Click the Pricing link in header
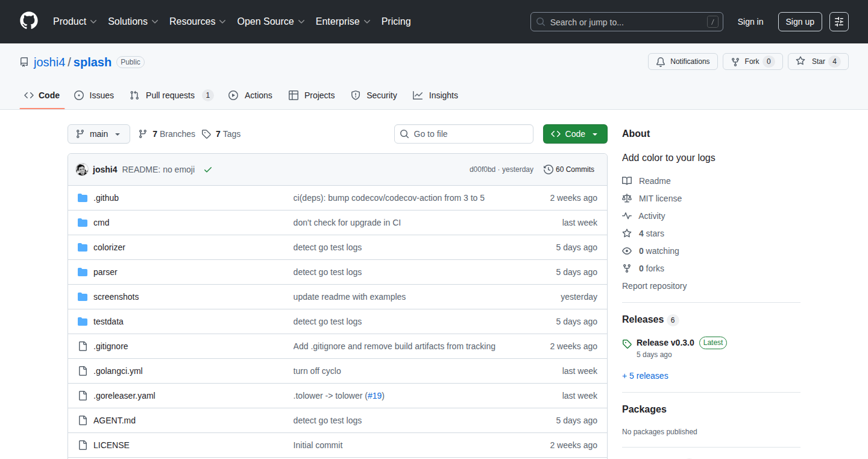Screen dimensions: 868x459 396,21
